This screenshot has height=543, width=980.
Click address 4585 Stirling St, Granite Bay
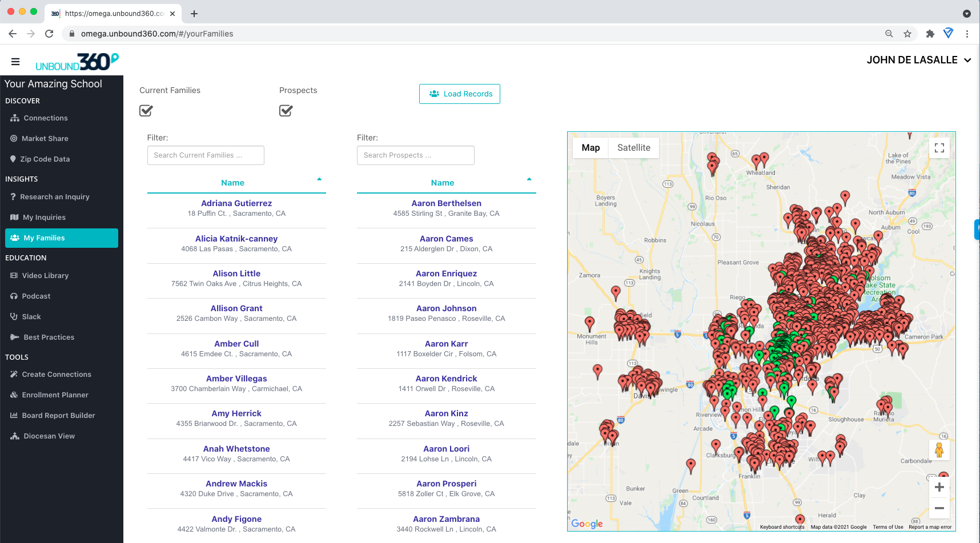point(447,214)
